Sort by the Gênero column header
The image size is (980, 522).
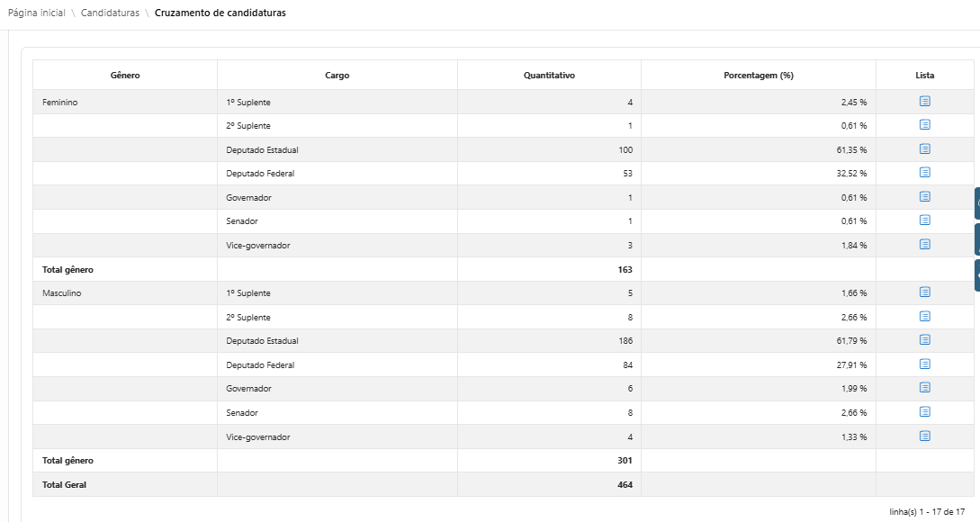click(x=125, y=75)
